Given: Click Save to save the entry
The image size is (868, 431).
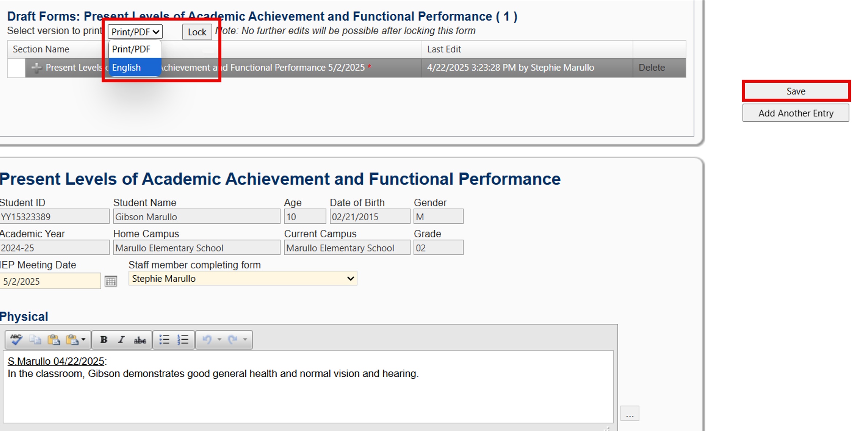Looking at the screenshot, I should pos(796,91).
